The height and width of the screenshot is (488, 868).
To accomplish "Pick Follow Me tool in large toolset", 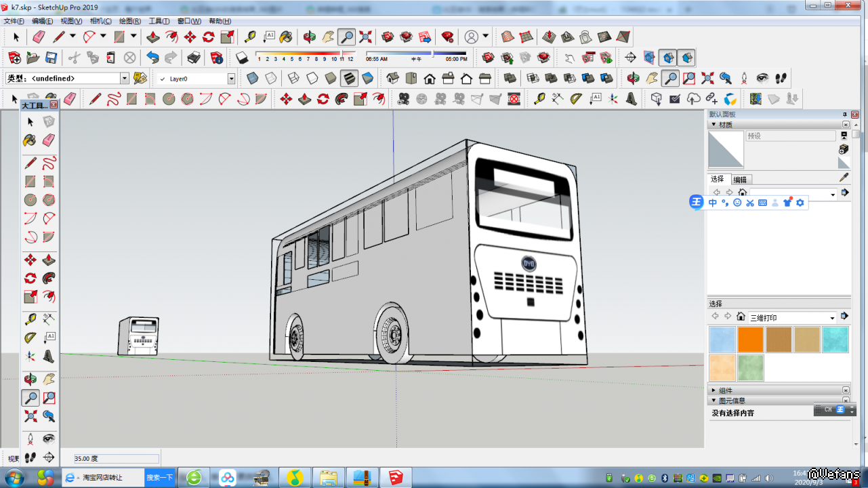I will click(49, 279).
